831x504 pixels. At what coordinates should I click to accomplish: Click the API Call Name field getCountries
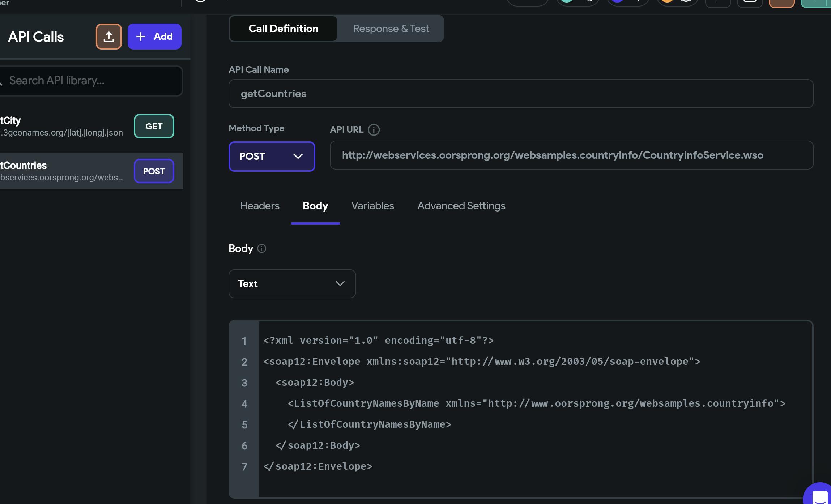pos(521,94)
